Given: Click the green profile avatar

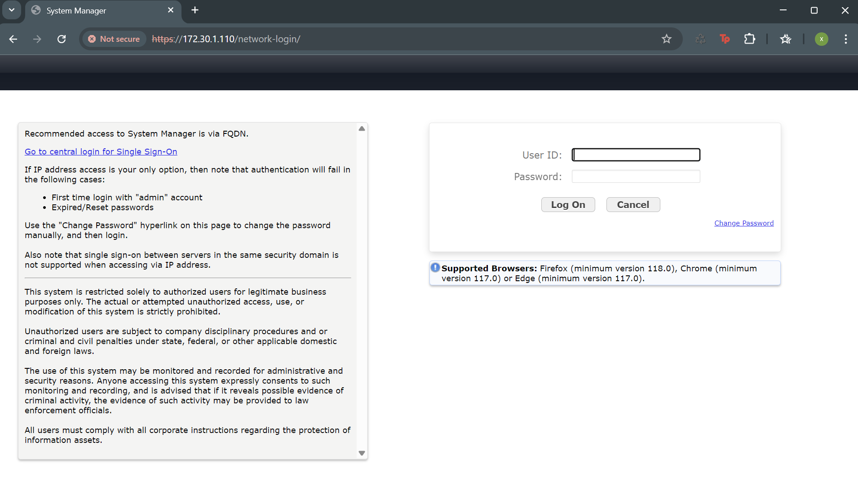Looking at the screenshot, I should (822, 39).
